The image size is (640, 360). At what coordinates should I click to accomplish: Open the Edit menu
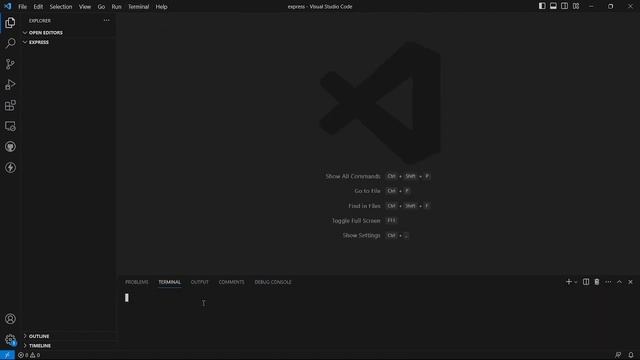pyautogui.click(x=38, y=7)
